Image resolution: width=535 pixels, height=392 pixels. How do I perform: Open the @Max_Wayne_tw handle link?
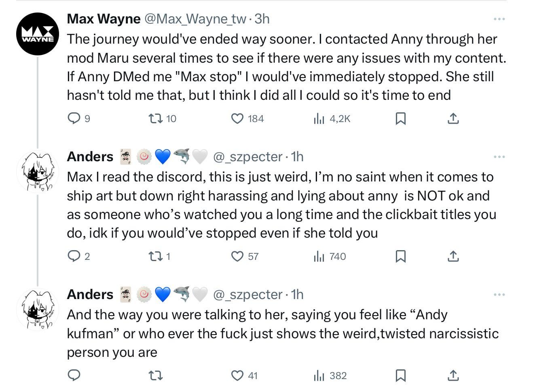point(195,19)
